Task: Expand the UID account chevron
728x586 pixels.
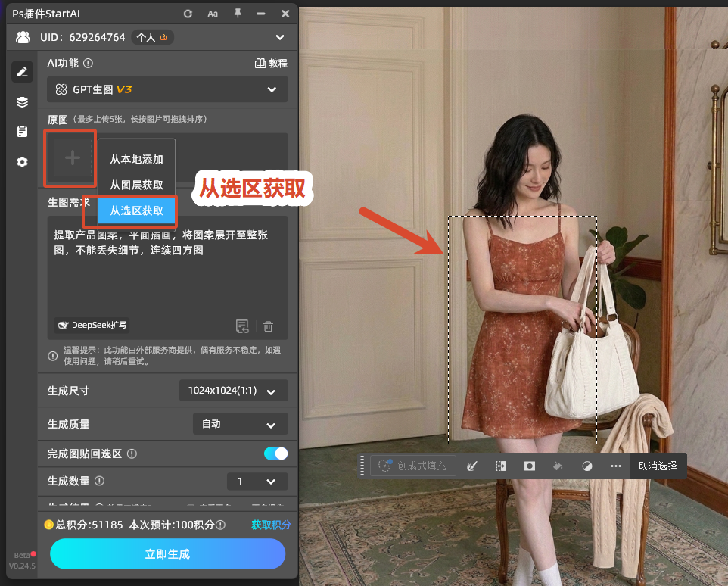Action: click(280, 37)
